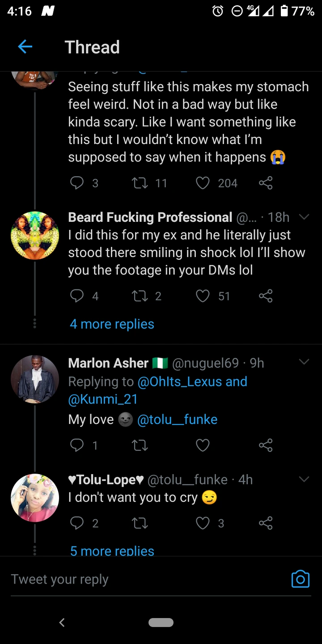Reply to the 'stomach feel weird' tweet

click(77, 183)
